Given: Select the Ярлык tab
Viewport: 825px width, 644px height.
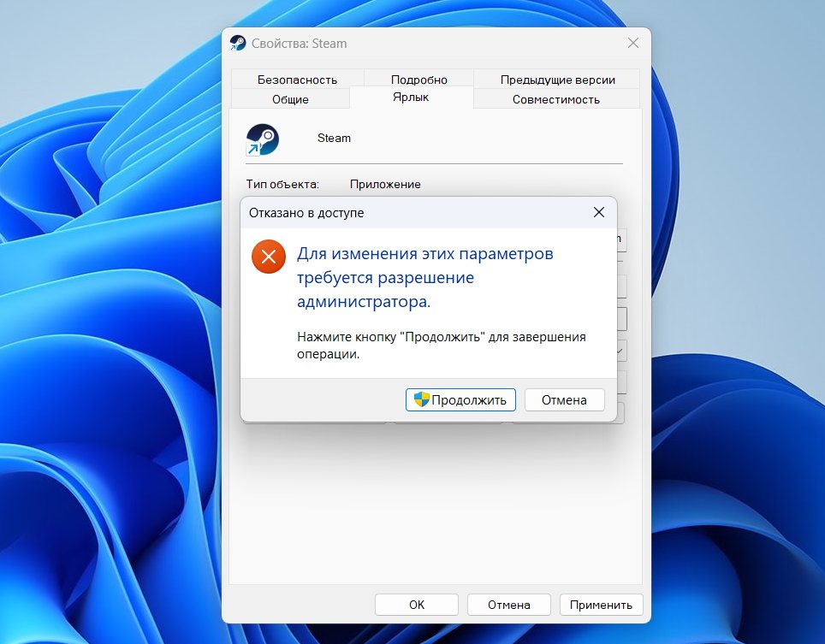Looking at the screenshot, I should tap(412, 97).
